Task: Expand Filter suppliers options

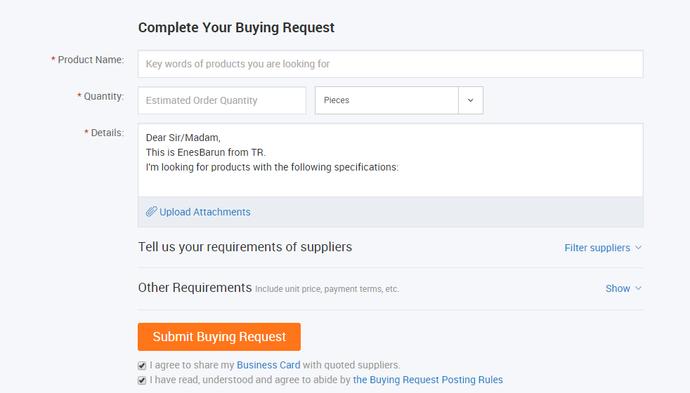Action: [602, 248]
